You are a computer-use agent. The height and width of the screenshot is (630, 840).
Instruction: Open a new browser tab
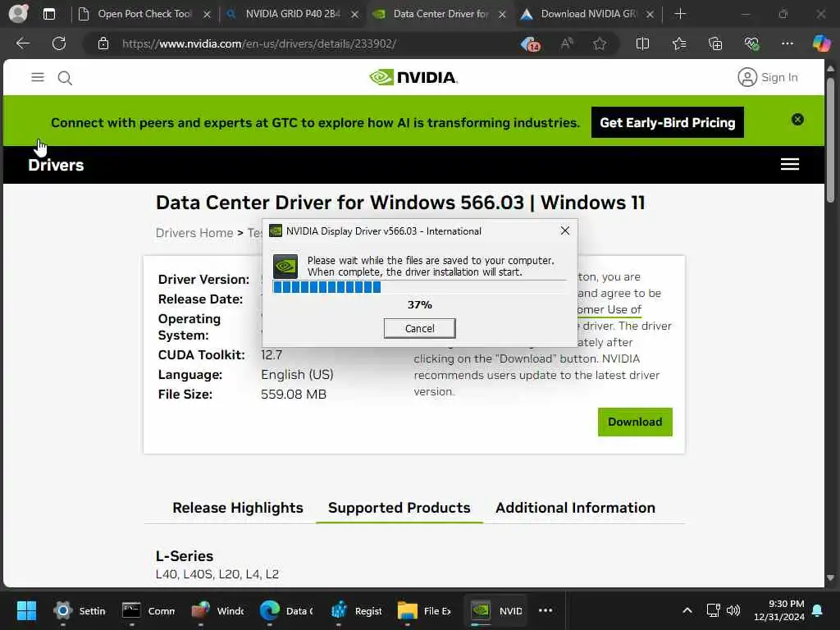680,14
